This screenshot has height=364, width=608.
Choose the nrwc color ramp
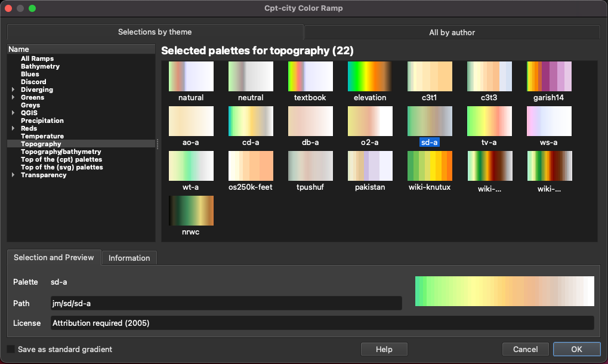[191, 211]
